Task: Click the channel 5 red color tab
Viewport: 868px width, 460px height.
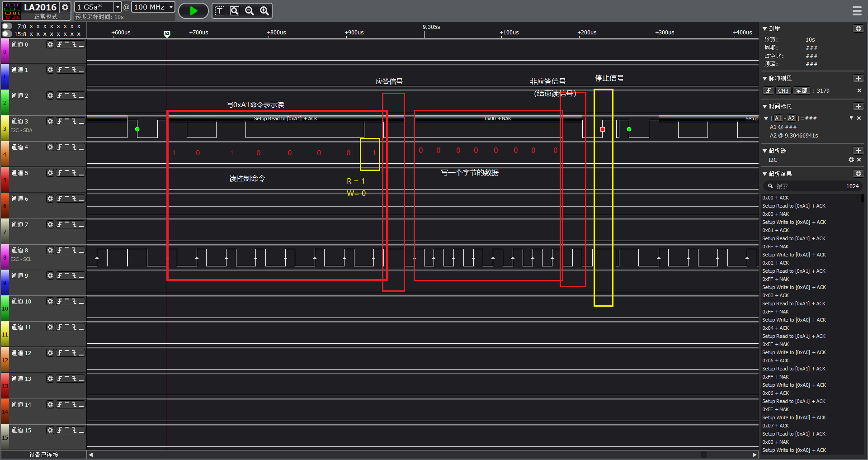Action: click(x=5, y=180)
